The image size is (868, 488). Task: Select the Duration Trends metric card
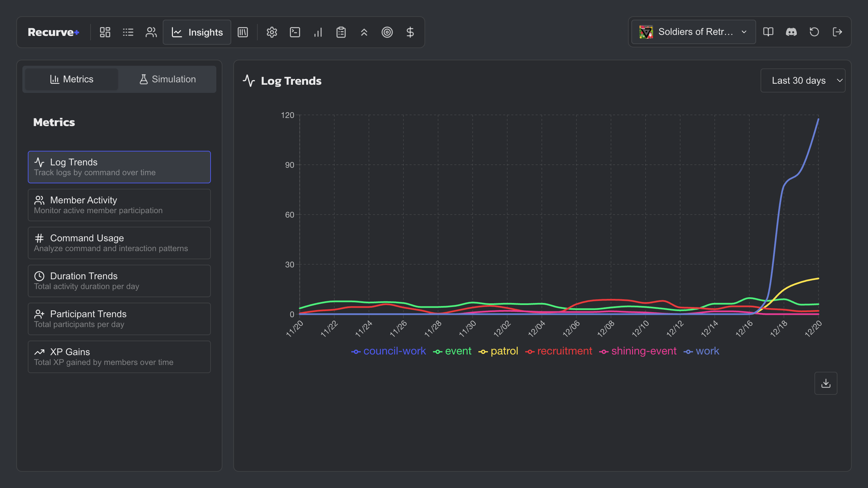coord(119,281)
